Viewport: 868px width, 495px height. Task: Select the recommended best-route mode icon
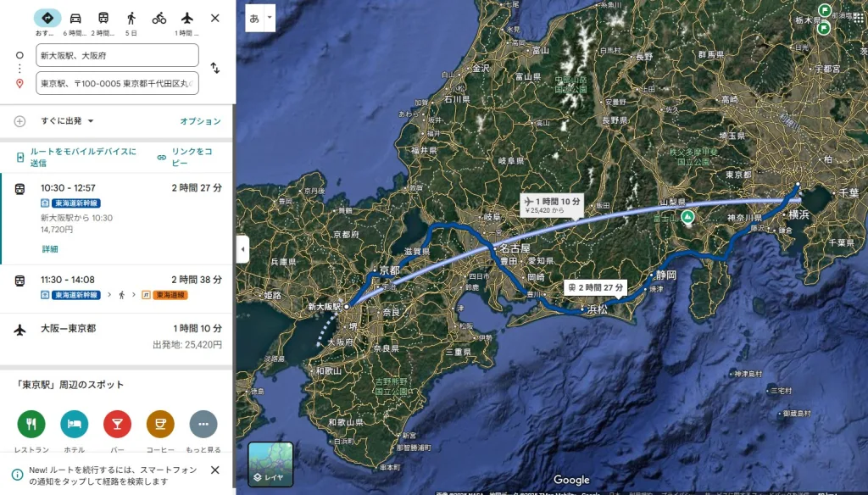[x=47, y=19]
